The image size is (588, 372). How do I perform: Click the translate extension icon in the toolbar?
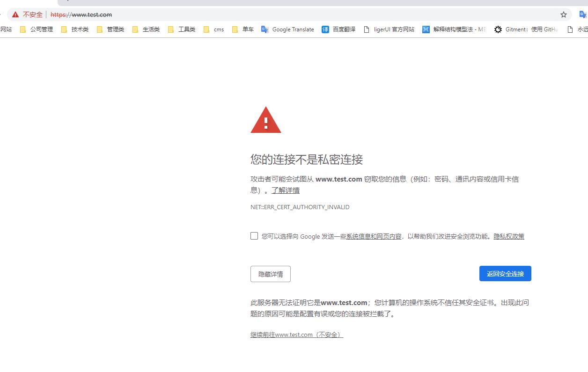coord(583,15)
